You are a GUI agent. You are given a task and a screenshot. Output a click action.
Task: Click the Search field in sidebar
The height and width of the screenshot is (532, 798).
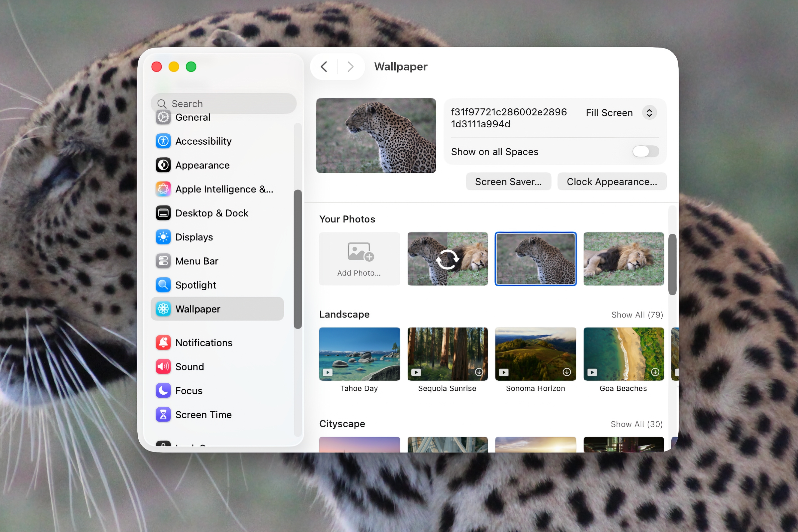224,103
